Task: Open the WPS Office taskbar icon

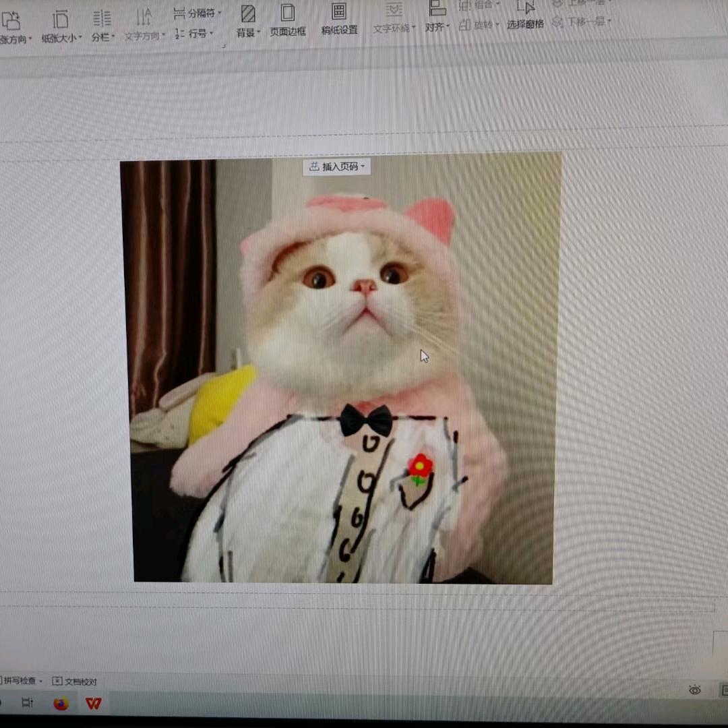Action: [x=93, y=703]
